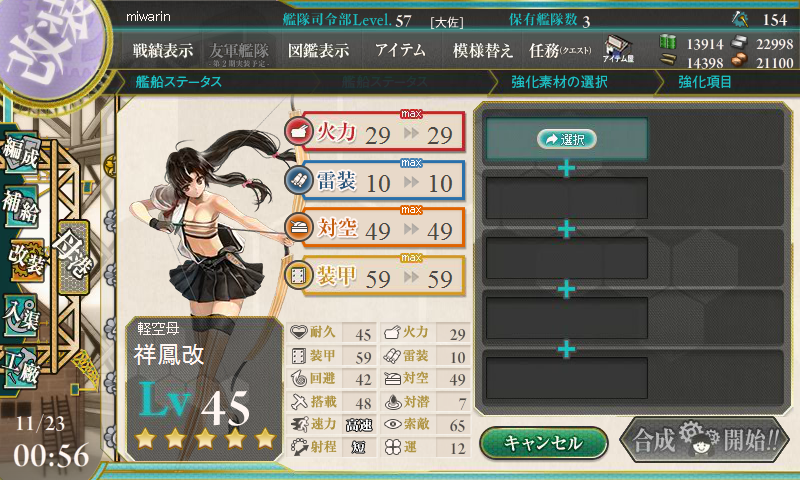Open 戦績表示 battle records menu
The width and height of the screenshot is (800, 480).
(163, 50)
